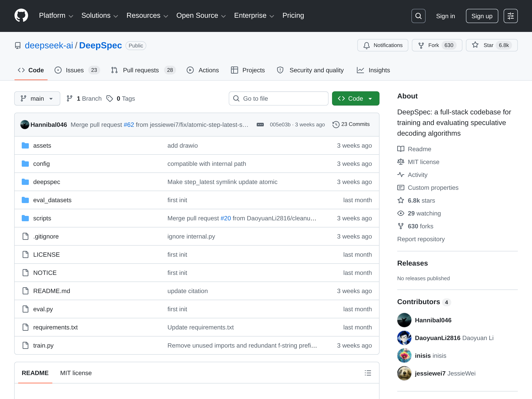Viewport: 532px width, 399px height.
Task: Open the eval.py file
Action: 43,309
